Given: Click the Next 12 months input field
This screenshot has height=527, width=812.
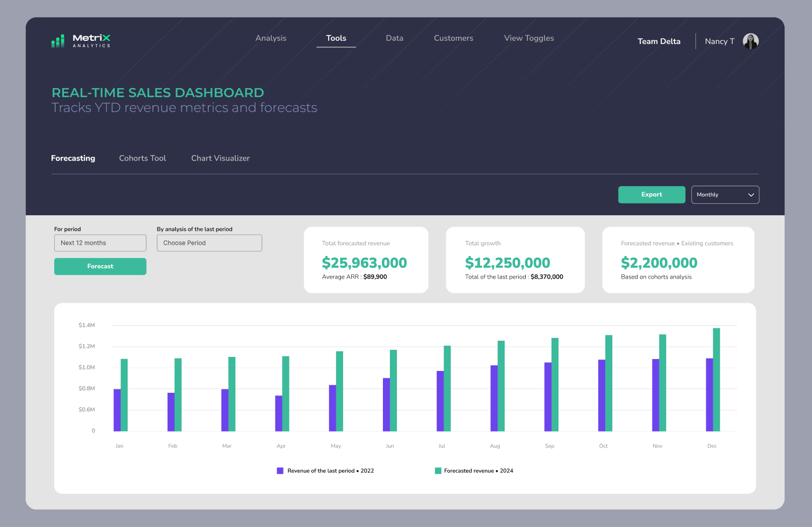Looking at the screenshot, I should tap(100, 243).
